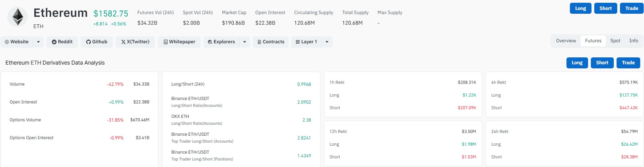Click the OKX ETH ratio value 2.38
Screen dimensions: 644x167
pyautogui.click(x=307, y=120)
